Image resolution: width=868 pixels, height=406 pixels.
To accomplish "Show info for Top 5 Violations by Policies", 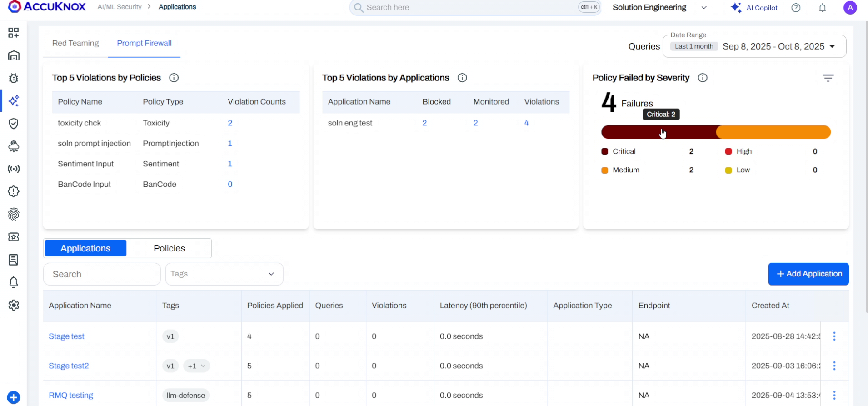I will click(174, 78).
